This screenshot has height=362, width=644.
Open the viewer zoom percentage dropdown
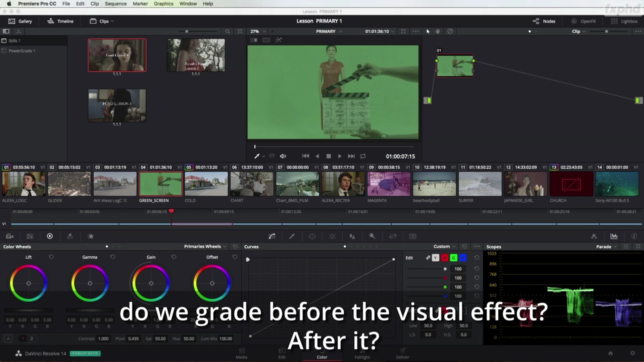(x=257, y=31)
